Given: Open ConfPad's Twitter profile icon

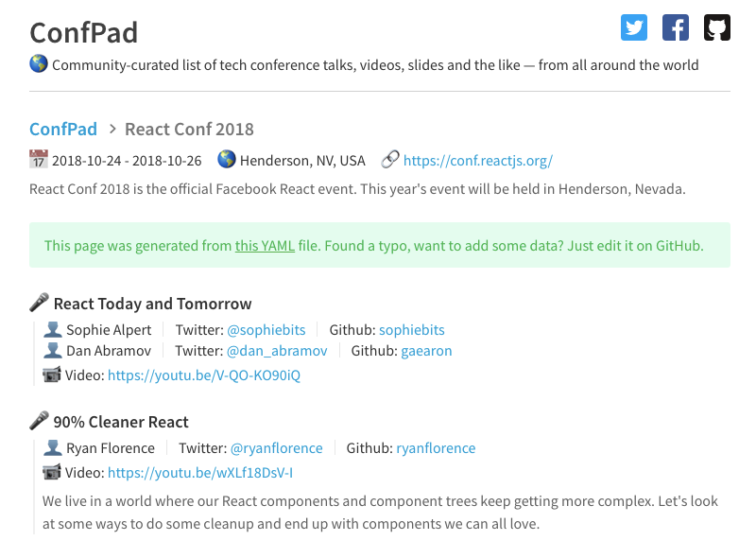Looking at the screenshot, I should pyautogui.click(x=634, y=27).
